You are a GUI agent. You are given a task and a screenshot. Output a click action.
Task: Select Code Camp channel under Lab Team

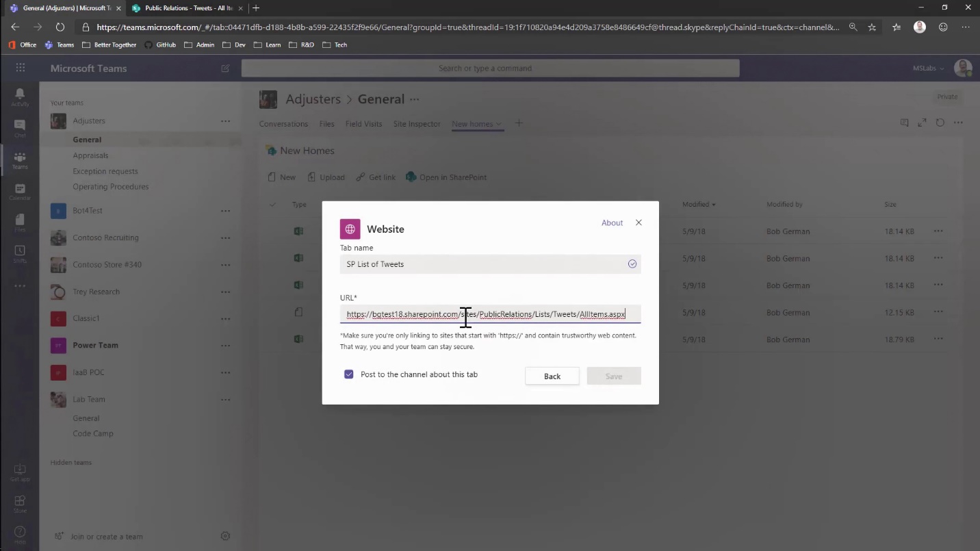[x=93, y=433]
